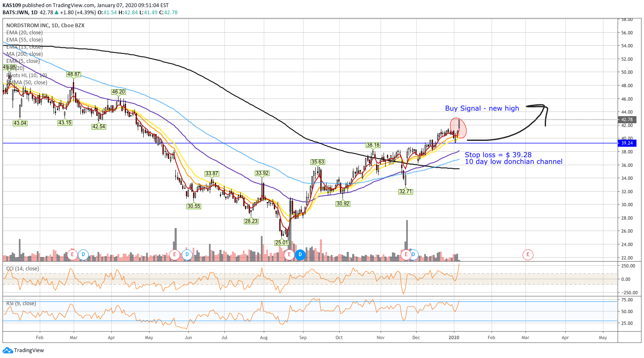Viewport: 644px width, 358px height.
Task: Click the Aug label on time axis
Action: click(x=264, y=337)
